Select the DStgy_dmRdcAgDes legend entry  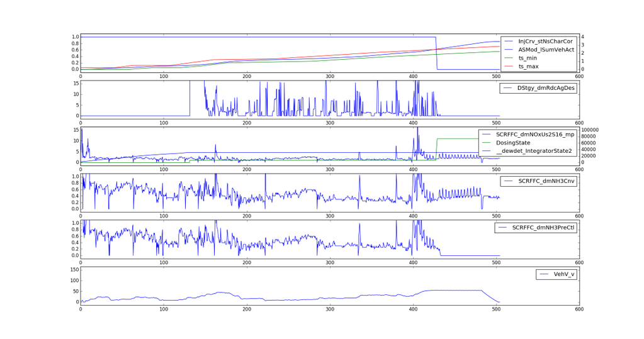click(546, 88)
